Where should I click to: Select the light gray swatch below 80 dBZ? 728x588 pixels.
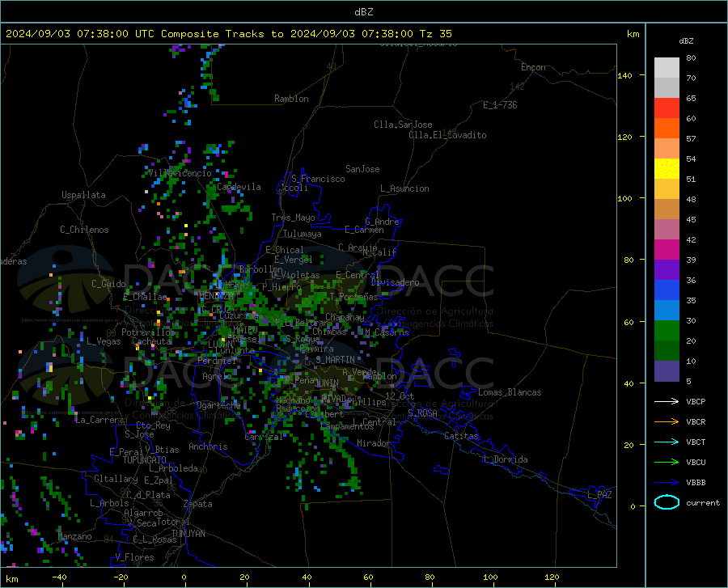[667, 68]
